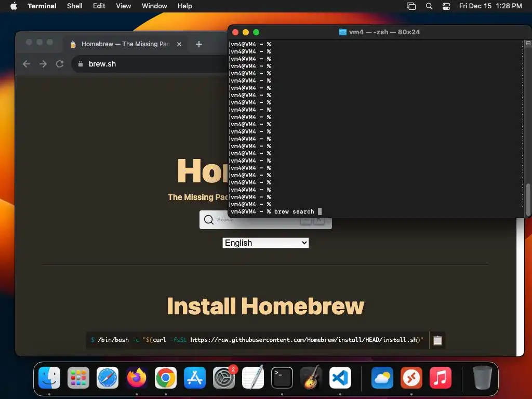Open TextEdit from the dock
This screenshot has width=532, height=399.
click(253, 378)
